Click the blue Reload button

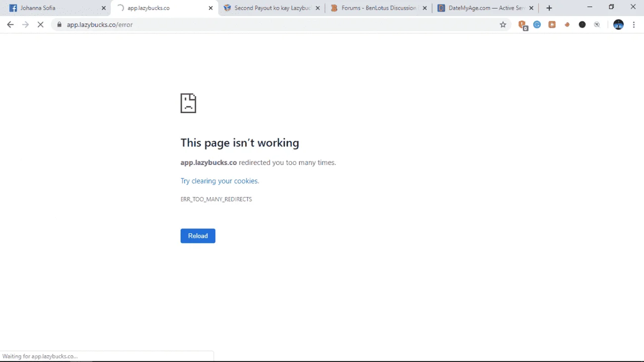pyautogui.click(x=198, y=236)
